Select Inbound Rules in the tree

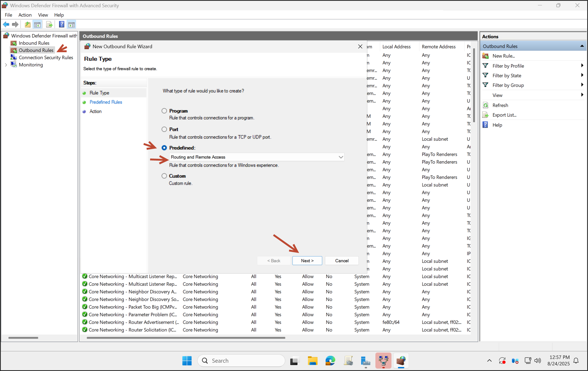tap(34, 43)
